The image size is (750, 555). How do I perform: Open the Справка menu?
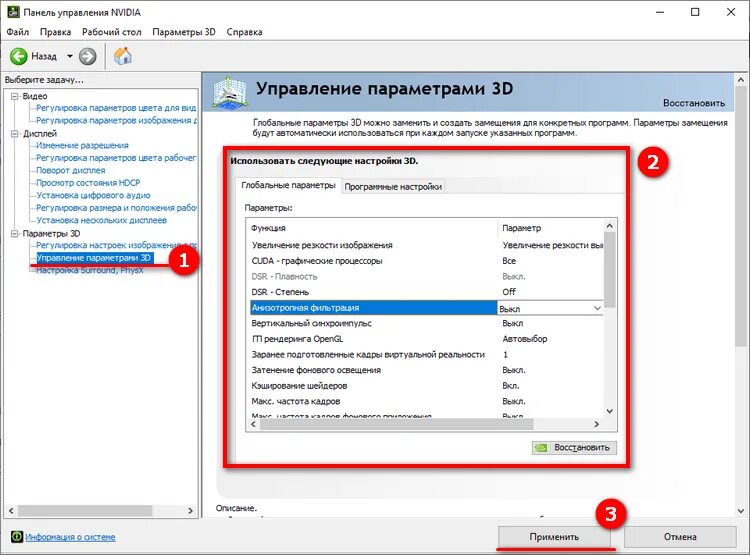pos(244,32)
